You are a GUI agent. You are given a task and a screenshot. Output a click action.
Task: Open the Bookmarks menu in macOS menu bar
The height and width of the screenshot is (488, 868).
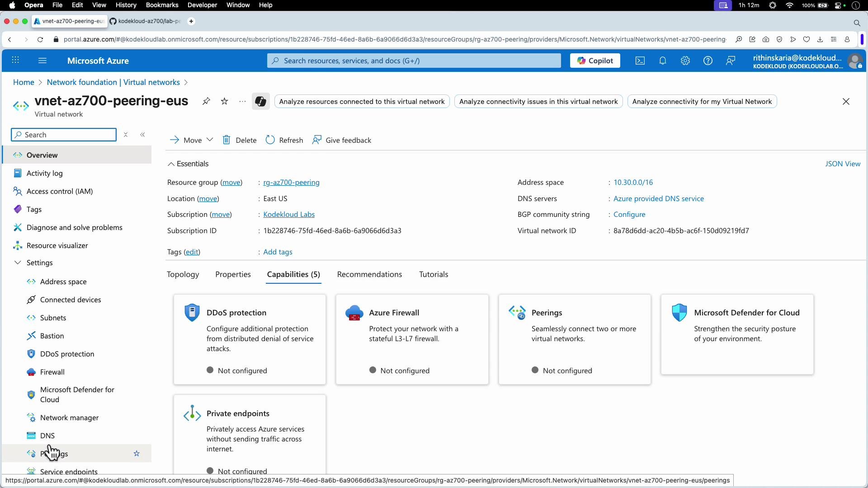point(162,5)
